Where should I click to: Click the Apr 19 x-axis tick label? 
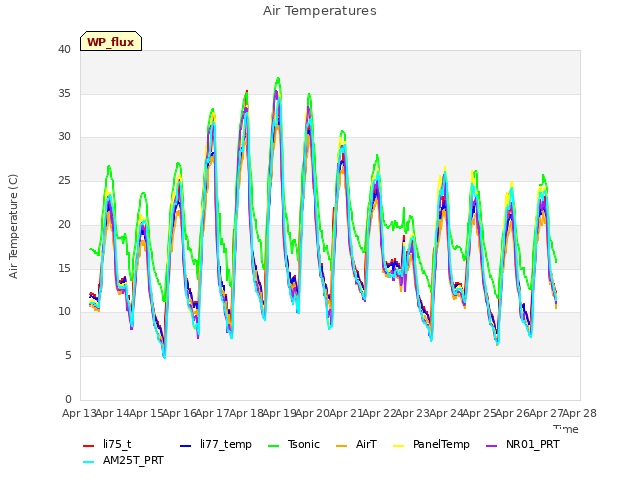click(x=279, y=413)
